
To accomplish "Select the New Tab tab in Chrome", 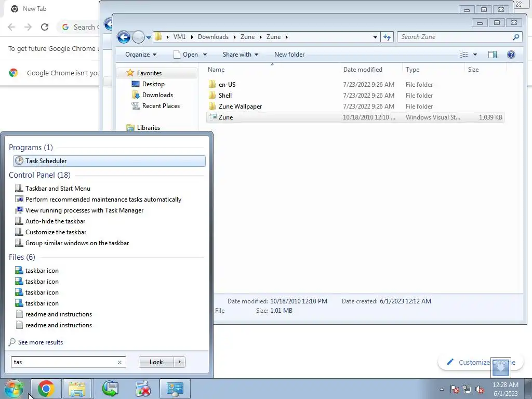I will tap(34, 9).
